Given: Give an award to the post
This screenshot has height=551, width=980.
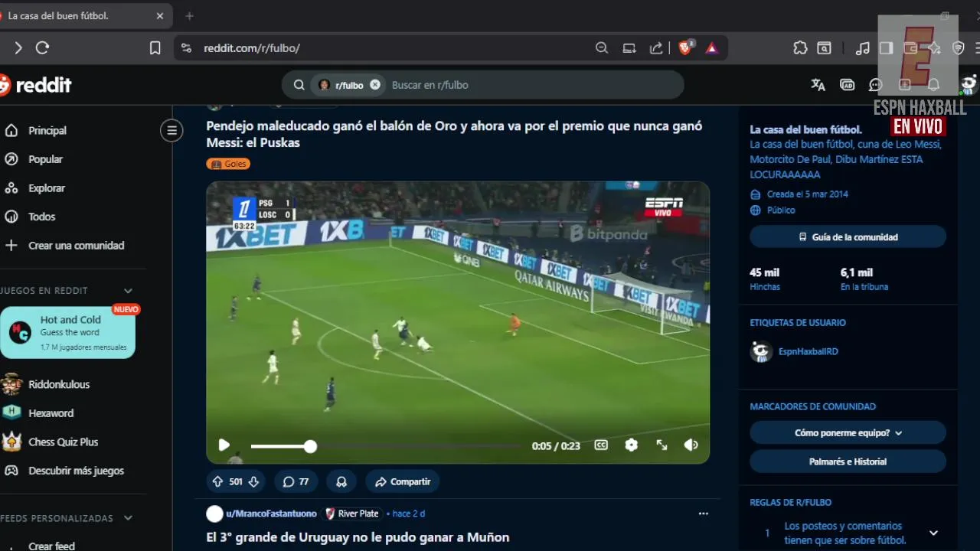Looking at the screenshot, I should (x=341, y=481).
